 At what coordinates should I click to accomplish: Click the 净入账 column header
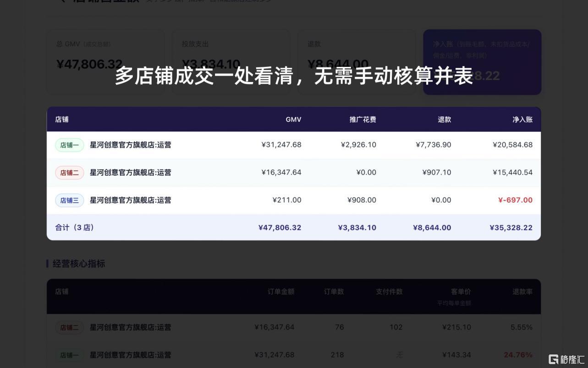(522, 119)
